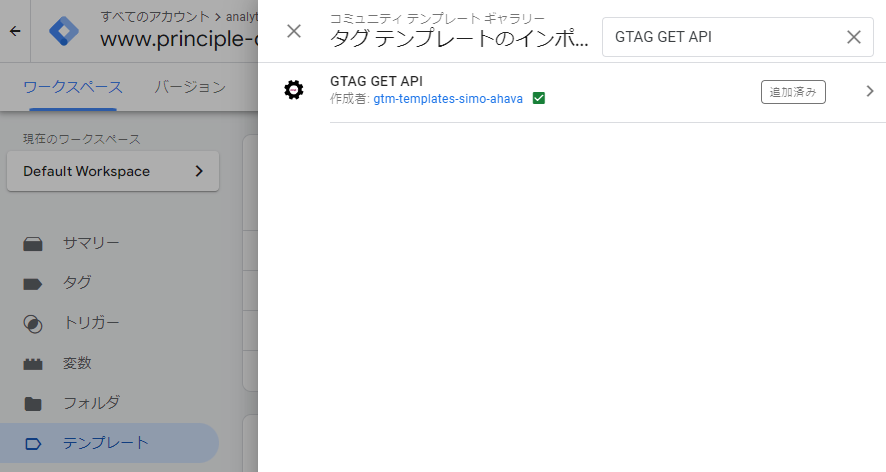Click the フォルダ folder icon

(x=33, y=403)
